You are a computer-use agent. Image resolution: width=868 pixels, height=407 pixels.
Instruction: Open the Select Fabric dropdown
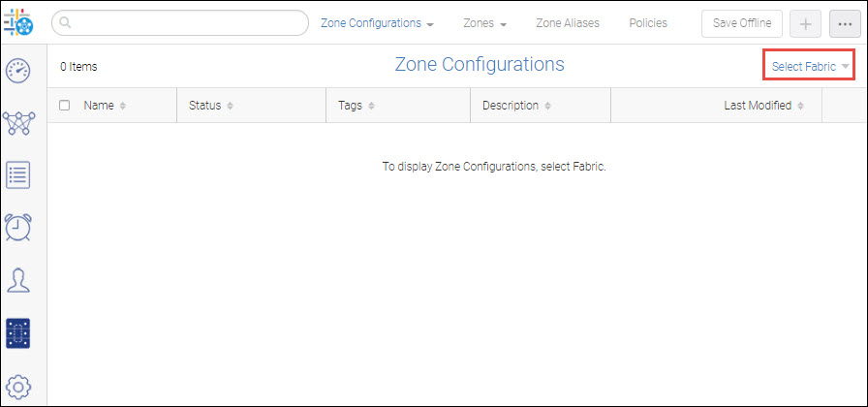810,66
